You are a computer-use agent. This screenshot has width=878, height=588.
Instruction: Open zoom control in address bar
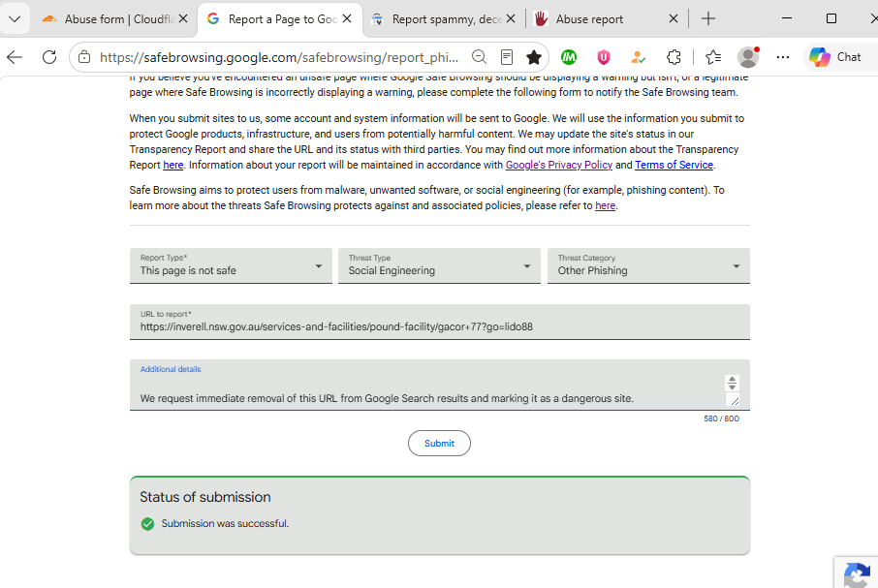(x=479, y=57)
